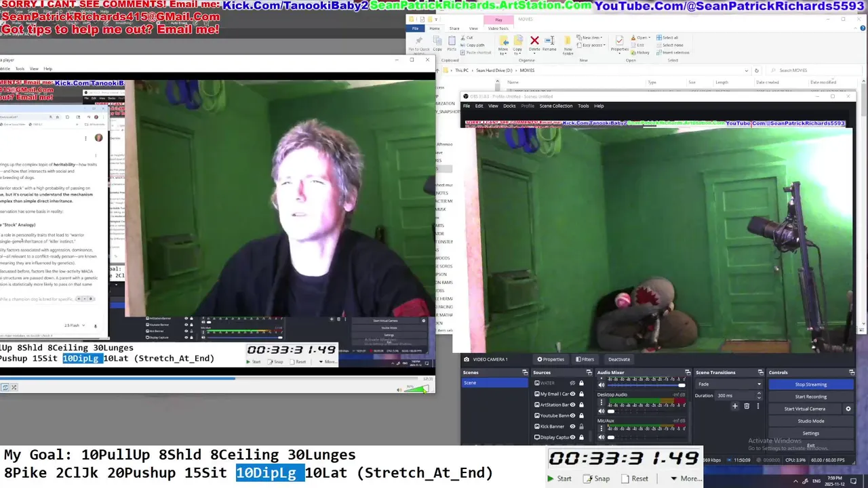The width and height of the screenshot is (868, 488).
Task: Mute the Mic/Aux speaker icon in OBS
Action: click(601, 437)
